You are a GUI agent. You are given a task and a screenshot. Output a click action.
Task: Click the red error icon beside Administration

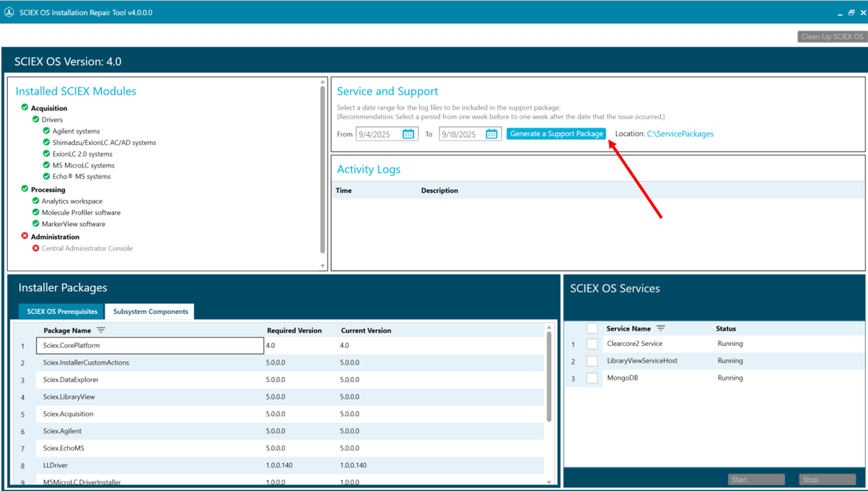(25, 236)
